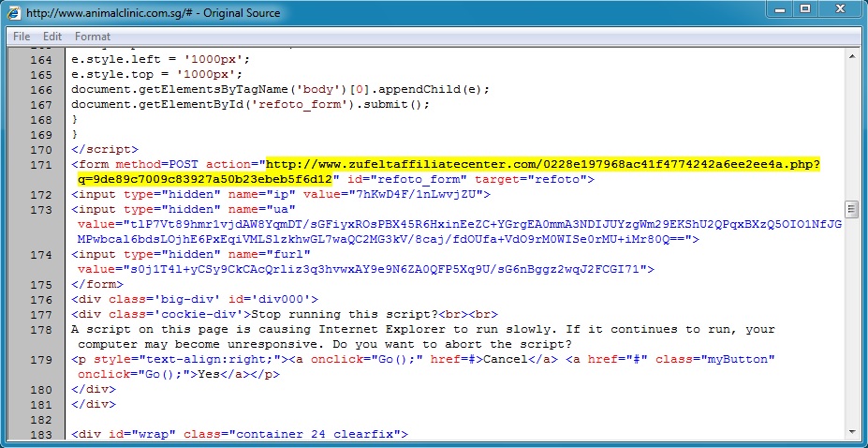This screenshot has height=448, width=868.
Task: Click the scrollbar up arrow
Action: 851,55
